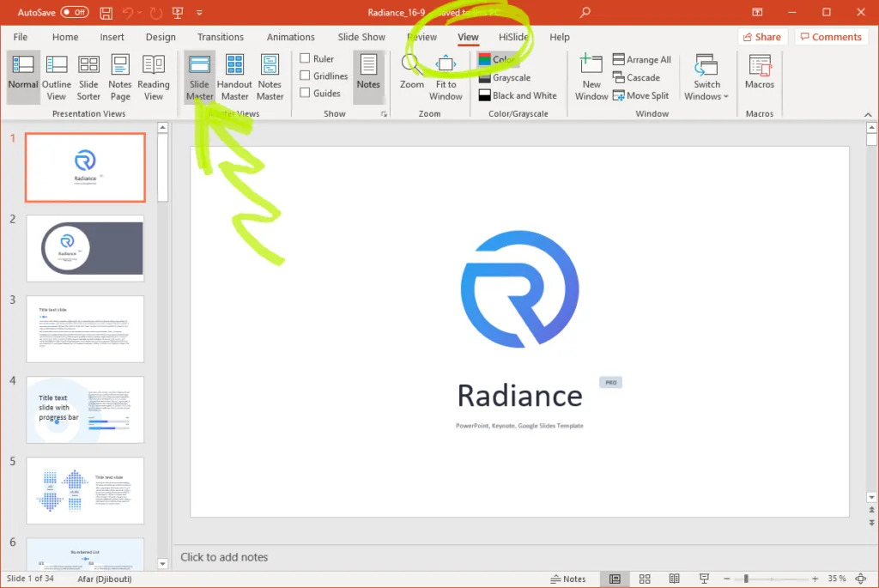Click the Share button
The image size is (879, 588).
[x=762, y=37]
